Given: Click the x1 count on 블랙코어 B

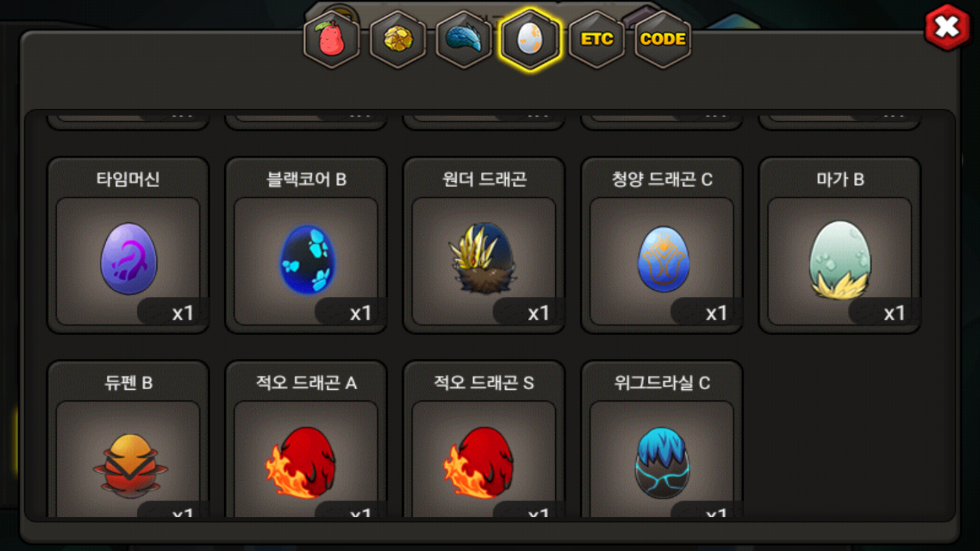Looking at the screenshot, I should click(360, 313).
